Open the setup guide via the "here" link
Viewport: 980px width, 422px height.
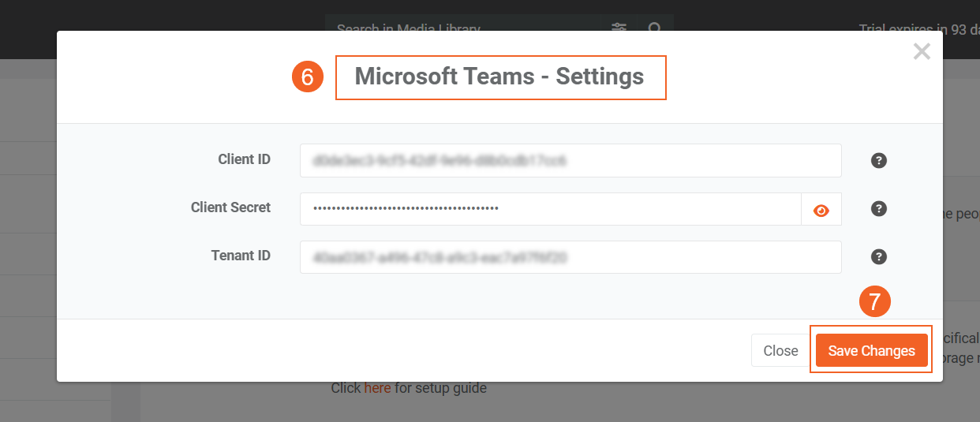click(x=377, y=388)
